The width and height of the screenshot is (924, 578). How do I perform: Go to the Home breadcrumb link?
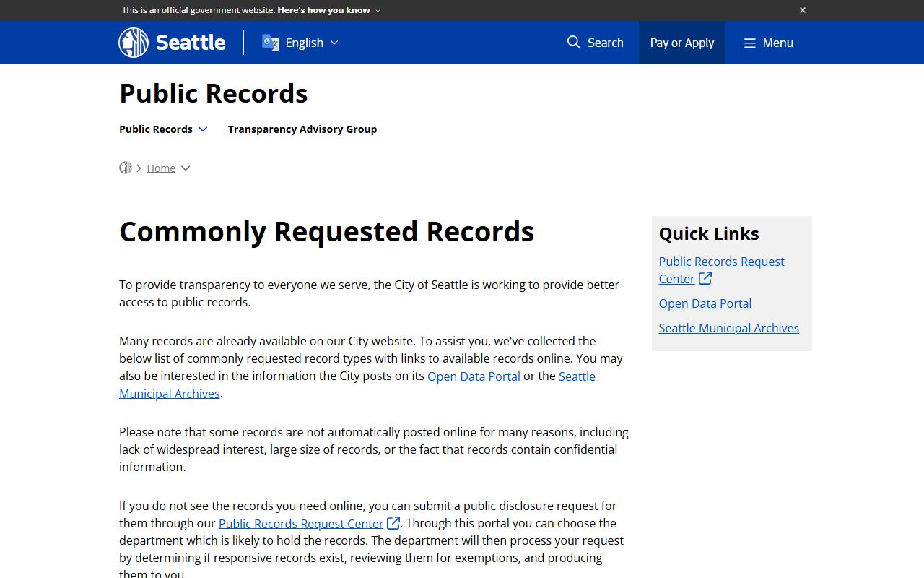click(161, 168)
